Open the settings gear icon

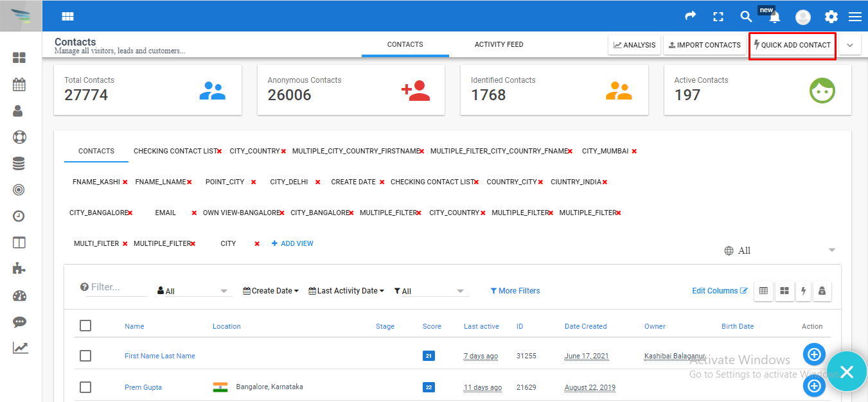(x=831, y=17)
